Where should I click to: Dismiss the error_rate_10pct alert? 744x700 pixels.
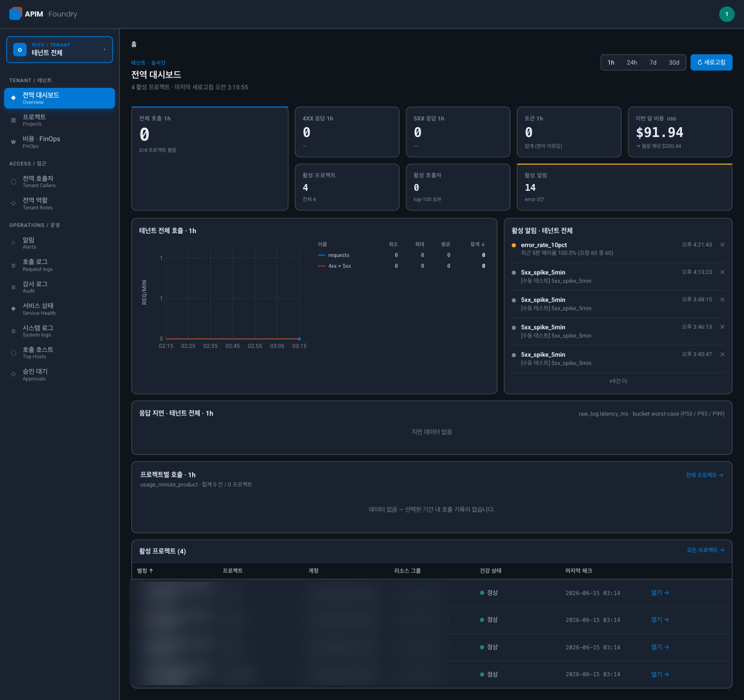pos(722,245)
